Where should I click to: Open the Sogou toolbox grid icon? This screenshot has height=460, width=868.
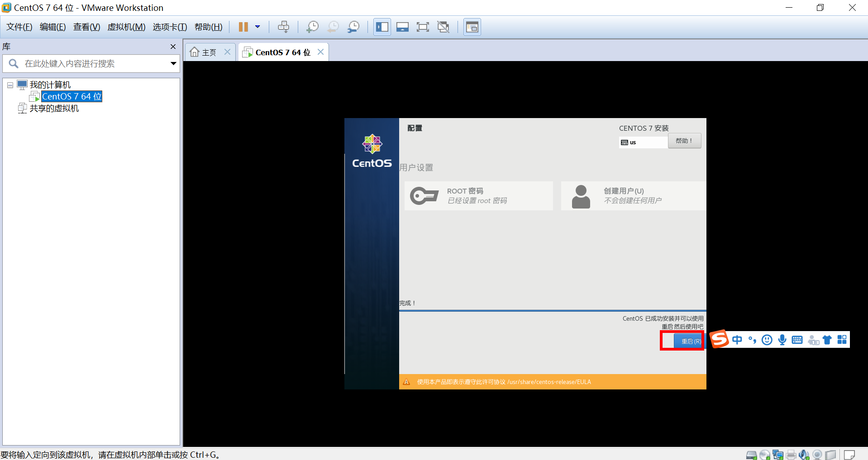coord(842,340)
